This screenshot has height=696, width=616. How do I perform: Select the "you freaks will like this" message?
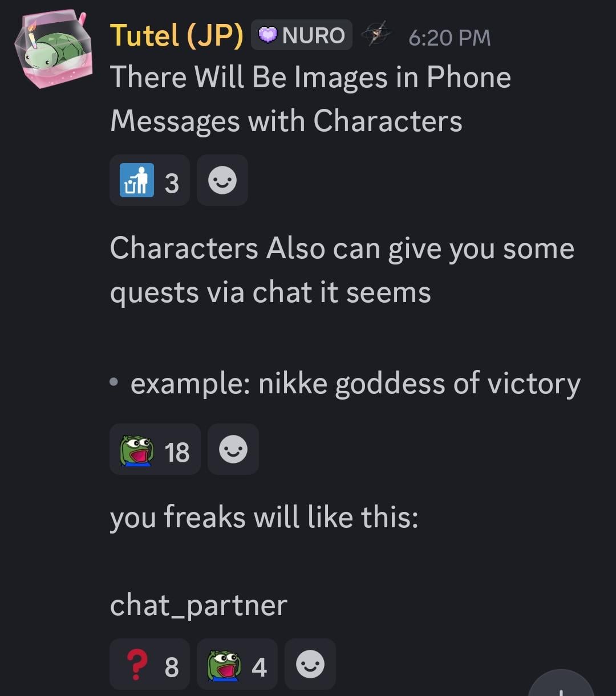pyautogui.click(x=264, y=518)
